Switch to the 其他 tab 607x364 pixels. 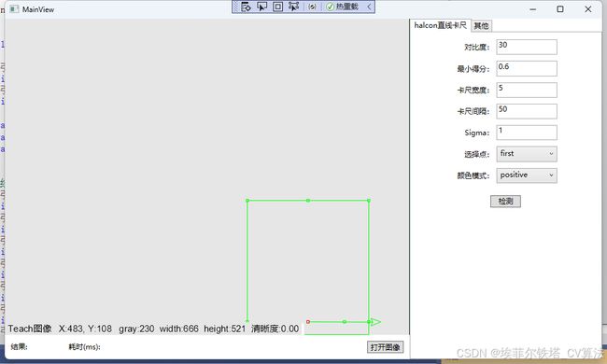click(481, 26)
